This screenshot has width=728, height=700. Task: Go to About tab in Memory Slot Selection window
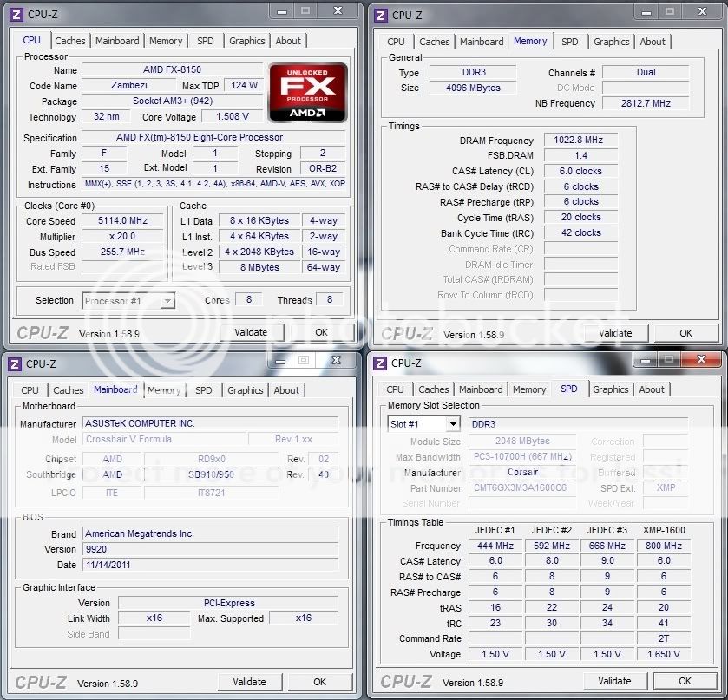(652, 390)
